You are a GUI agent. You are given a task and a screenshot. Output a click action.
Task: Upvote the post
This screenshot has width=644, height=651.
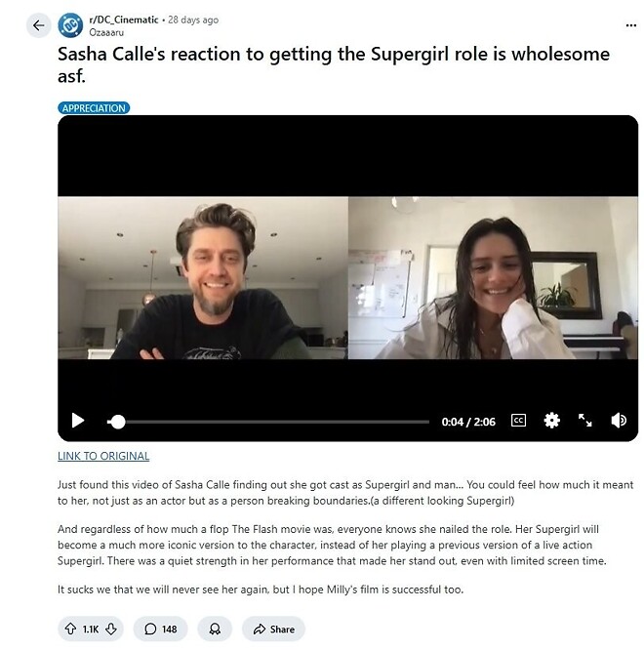pyautogui.click(x=70, y=629)
